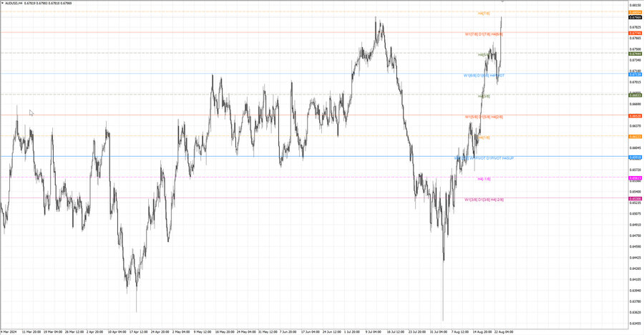Click the magenta price tag 0.65613
Screen dimensions: 644x335
click(635, 178)
